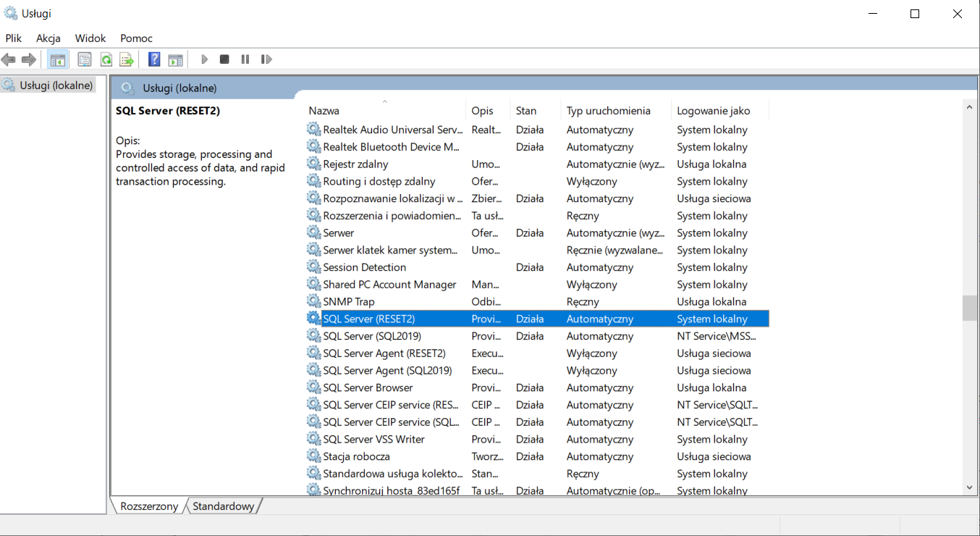Click the Stacja robocza gear icon
This screenshot has width=980, height=536.
point(313,456)
